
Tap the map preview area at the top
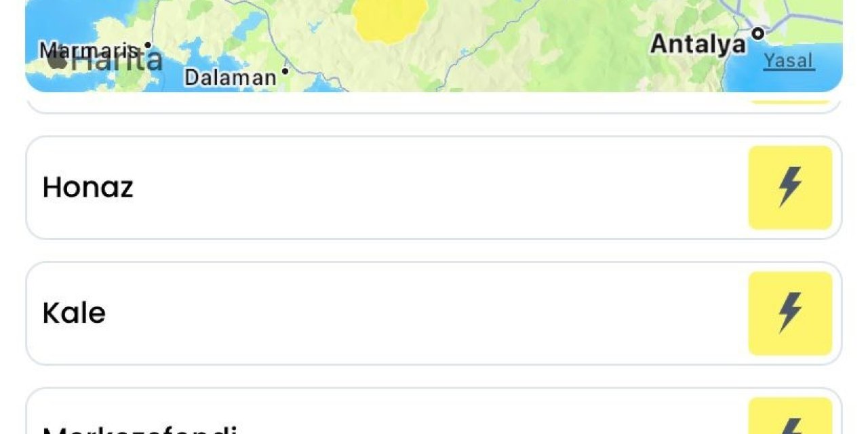point(434,44)
